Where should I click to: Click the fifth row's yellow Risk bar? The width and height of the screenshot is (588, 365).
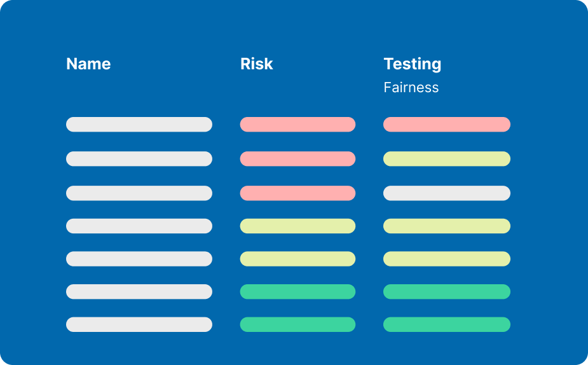coord(297,259)
